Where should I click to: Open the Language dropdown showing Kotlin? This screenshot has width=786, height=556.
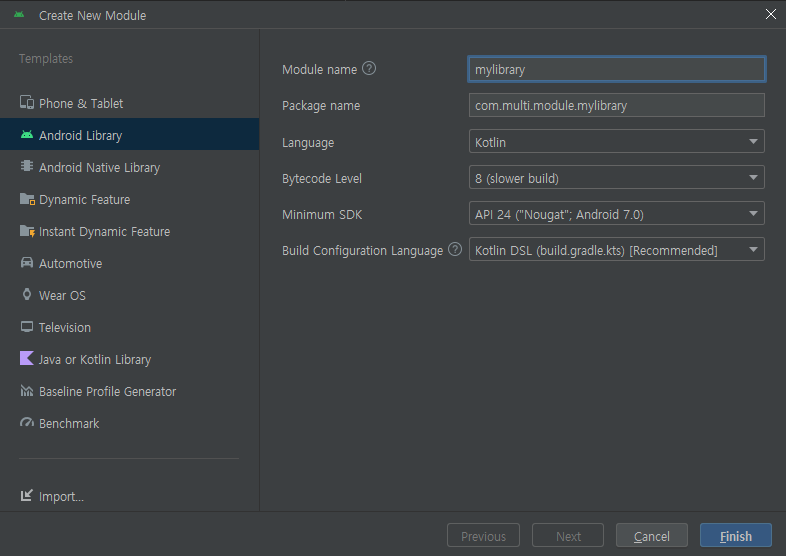(x=617, y=141)
